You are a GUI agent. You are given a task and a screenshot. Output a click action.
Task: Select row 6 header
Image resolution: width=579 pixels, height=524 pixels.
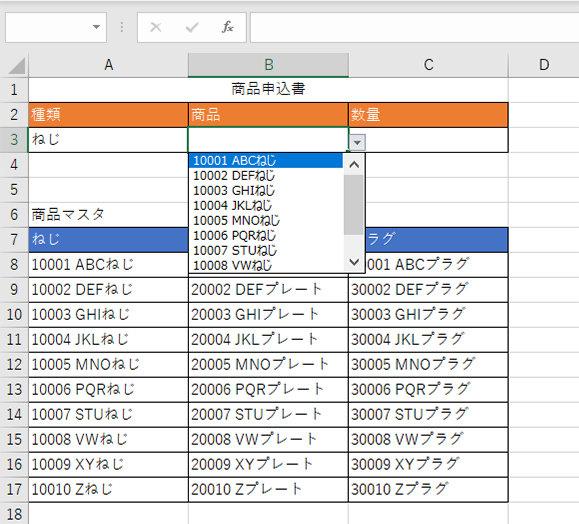coord(14,215)
